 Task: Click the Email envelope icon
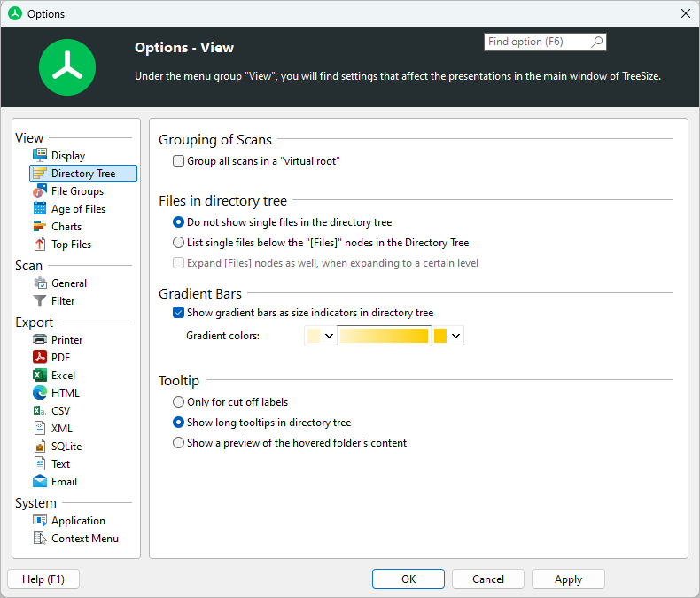point(40,481)
